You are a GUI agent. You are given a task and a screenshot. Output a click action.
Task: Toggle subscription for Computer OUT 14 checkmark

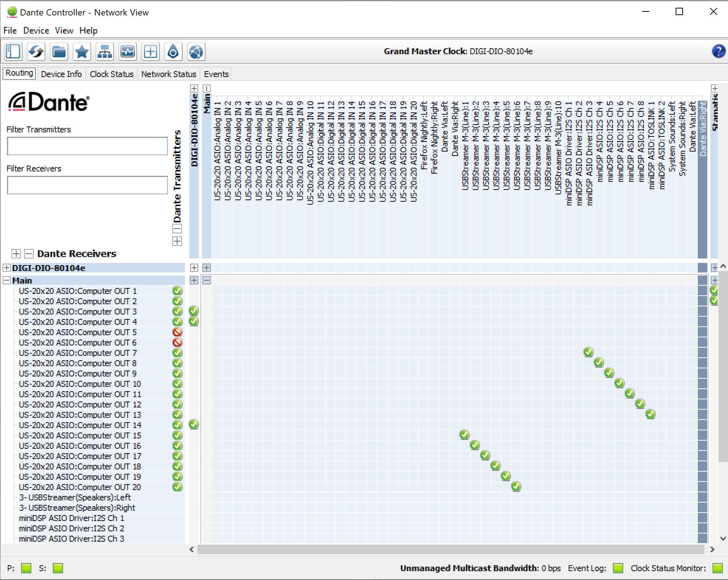194,425
